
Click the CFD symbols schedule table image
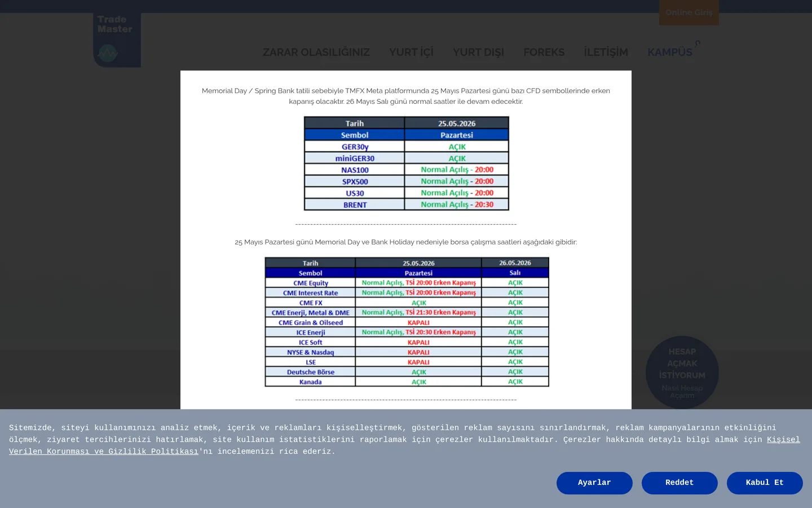coord(407,164)
